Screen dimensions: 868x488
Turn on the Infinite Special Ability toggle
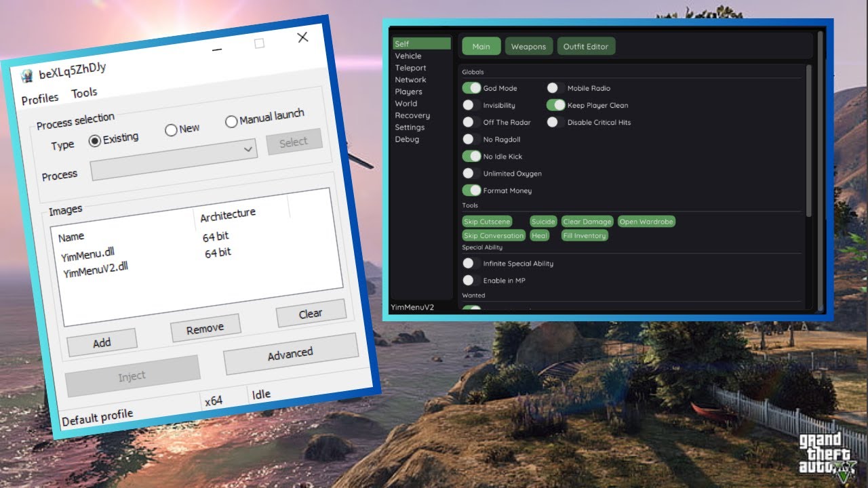click(471, 263)
